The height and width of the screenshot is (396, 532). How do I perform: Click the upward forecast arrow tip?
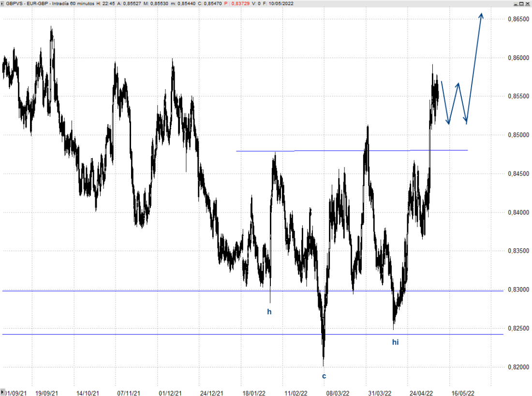click(x=481, y=15)
